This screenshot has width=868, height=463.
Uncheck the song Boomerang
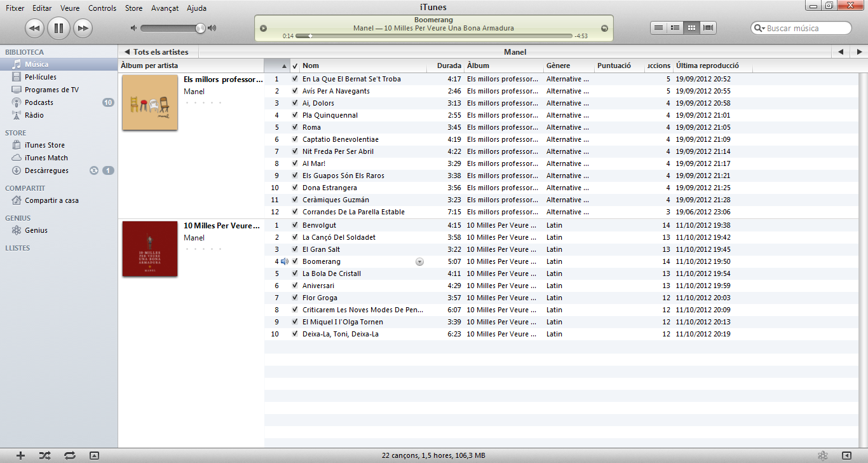point(295,261)
